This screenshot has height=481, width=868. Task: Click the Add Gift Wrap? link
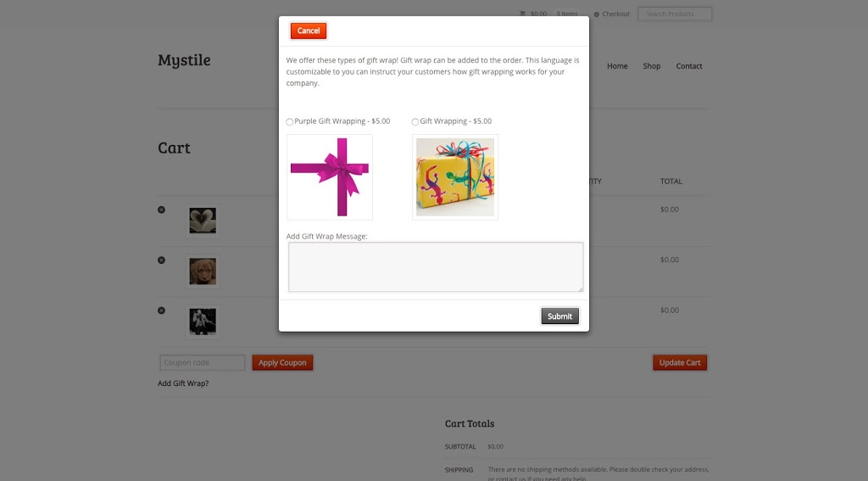[x=183, y=383]
